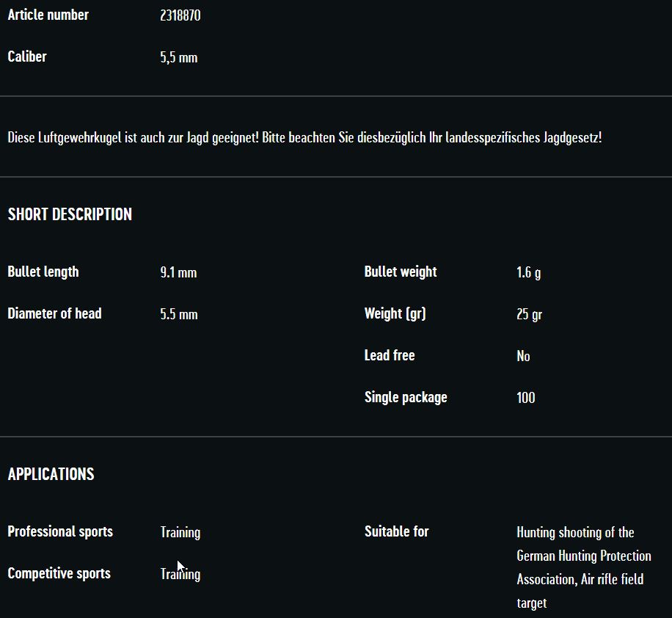Screen dimensions: 672x618
Task: Click the Bullet weight label
Action: coord(401,272)
